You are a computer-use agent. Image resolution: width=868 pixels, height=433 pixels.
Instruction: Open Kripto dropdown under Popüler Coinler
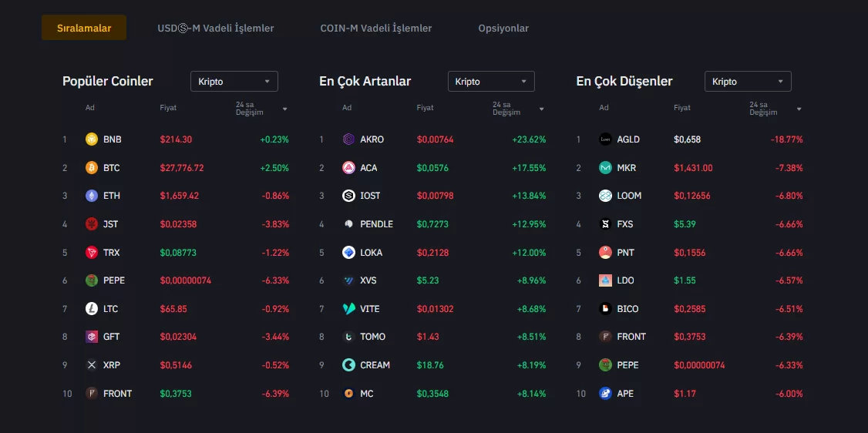[234, 82]
